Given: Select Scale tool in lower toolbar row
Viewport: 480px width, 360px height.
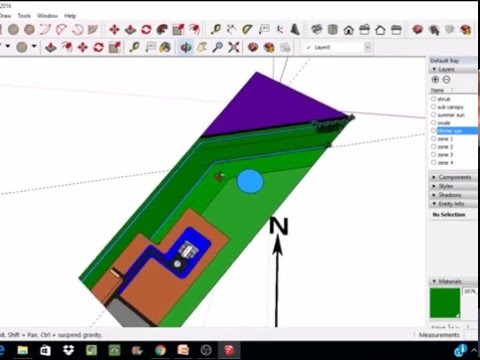Looking at the screenshot, I should 115,47.
